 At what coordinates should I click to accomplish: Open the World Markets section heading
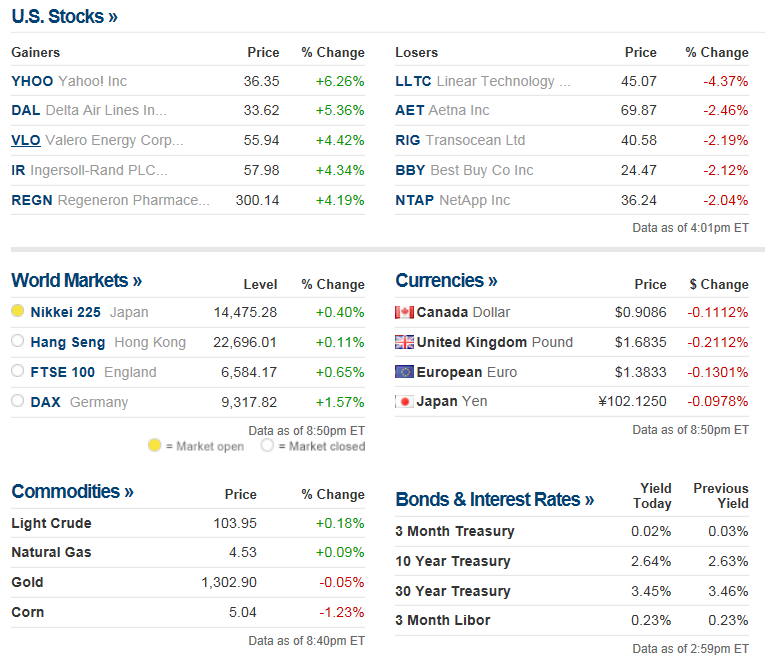(x=76, y=281)
